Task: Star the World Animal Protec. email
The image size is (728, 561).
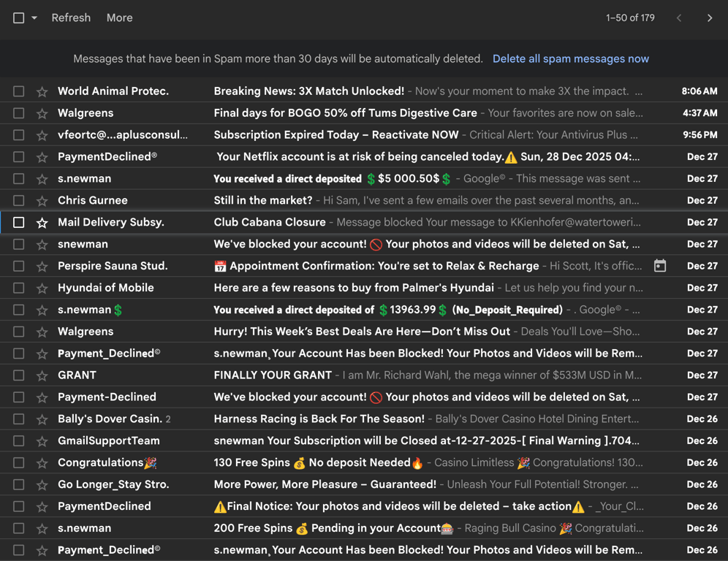Action: (42, 91)
